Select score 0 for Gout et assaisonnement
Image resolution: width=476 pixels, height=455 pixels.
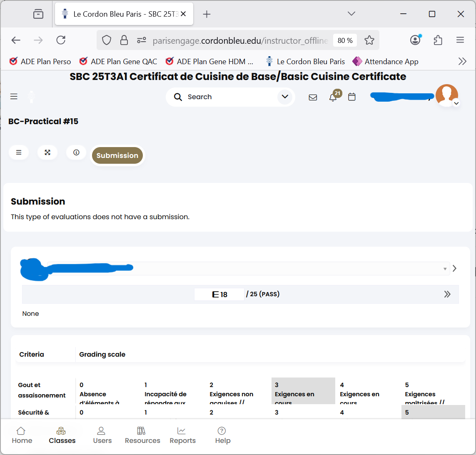[x=108, y=391]
